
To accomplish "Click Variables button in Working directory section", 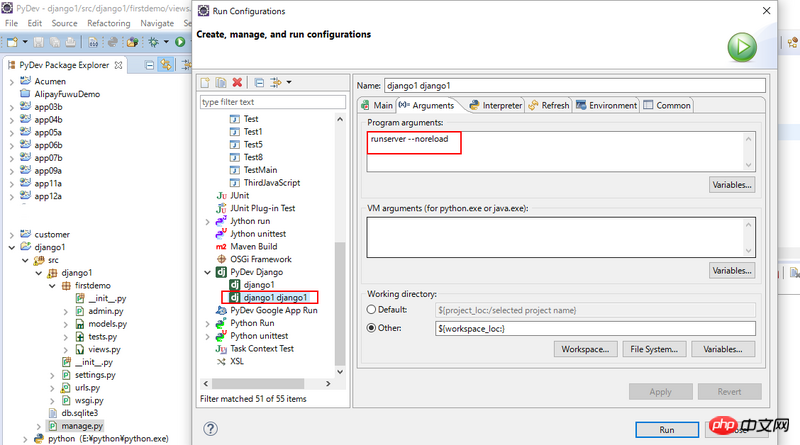I will pos(722,349).
